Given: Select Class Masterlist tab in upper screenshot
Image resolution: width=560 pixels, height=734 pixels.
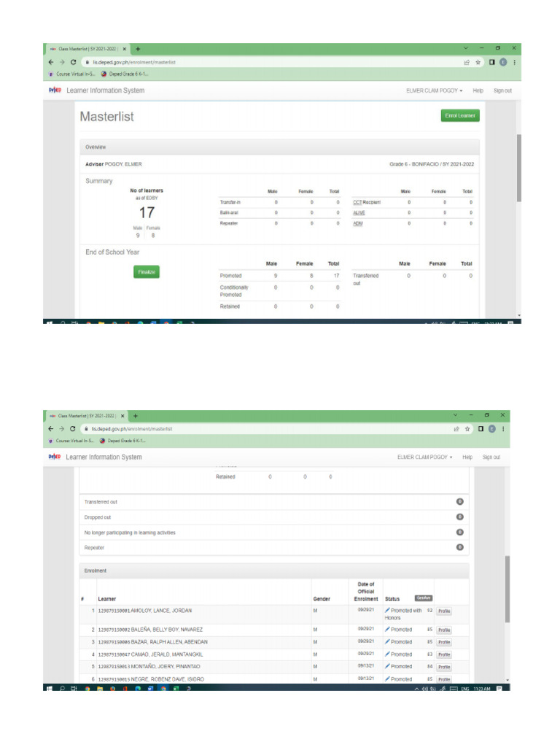Looking at the screenshot, I should tap(87, 49).
